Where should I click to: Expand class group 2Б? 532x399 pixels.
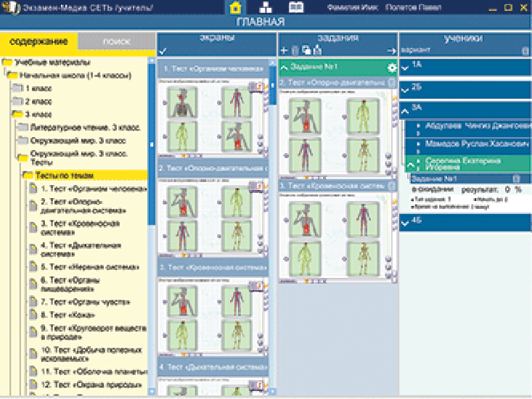point(405,90)
